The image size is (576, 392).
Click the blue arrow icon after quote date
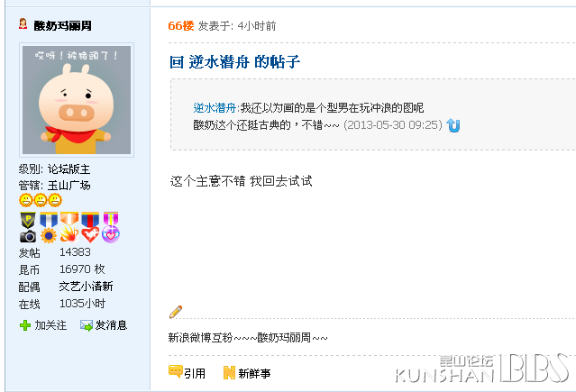pos(453,125)
